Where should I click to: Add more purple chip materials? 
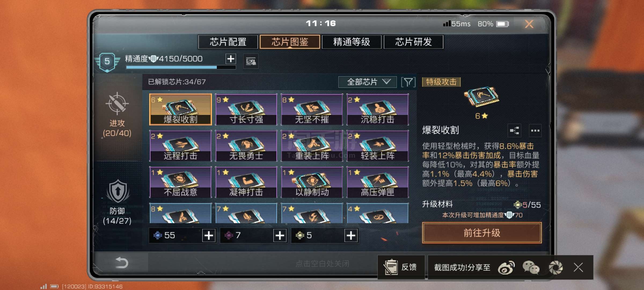(x=280, y=235)
